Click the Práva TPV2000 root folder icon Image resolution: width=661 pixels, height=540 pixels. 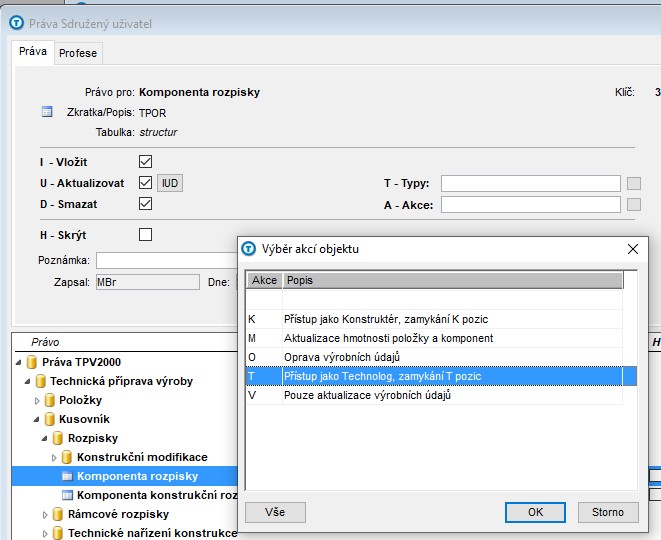(x=32, y=362)
